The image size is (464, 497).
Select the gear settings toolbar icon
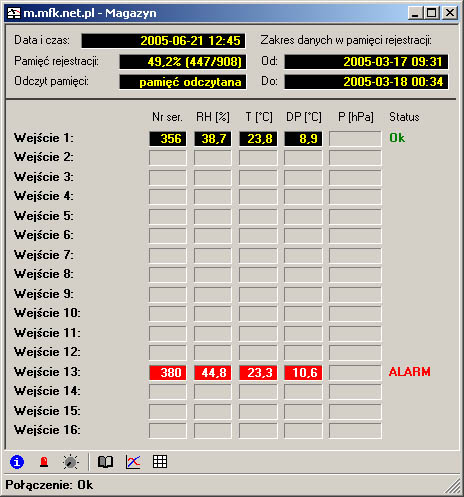click(x=71, y=462)
